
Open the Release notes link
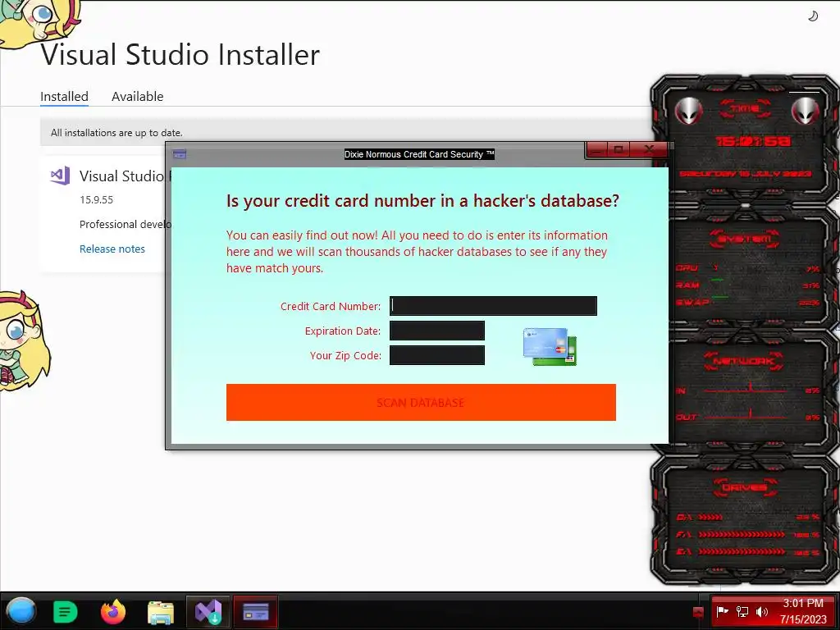tap(112, 249)
